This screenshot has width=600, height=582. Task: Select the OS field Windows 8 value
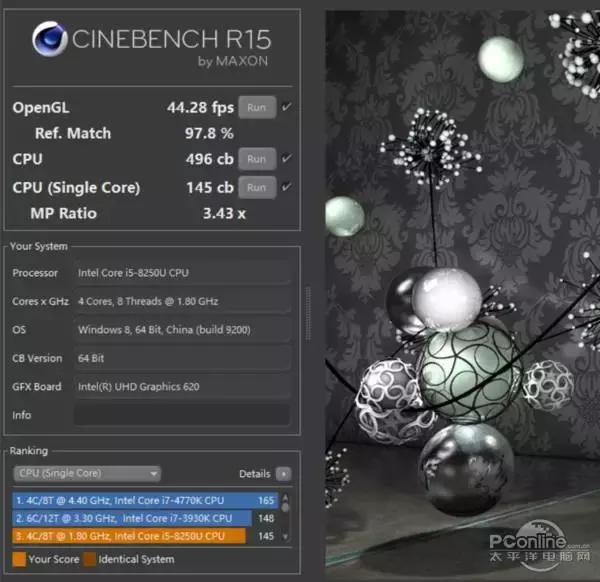tap(182, 330)
